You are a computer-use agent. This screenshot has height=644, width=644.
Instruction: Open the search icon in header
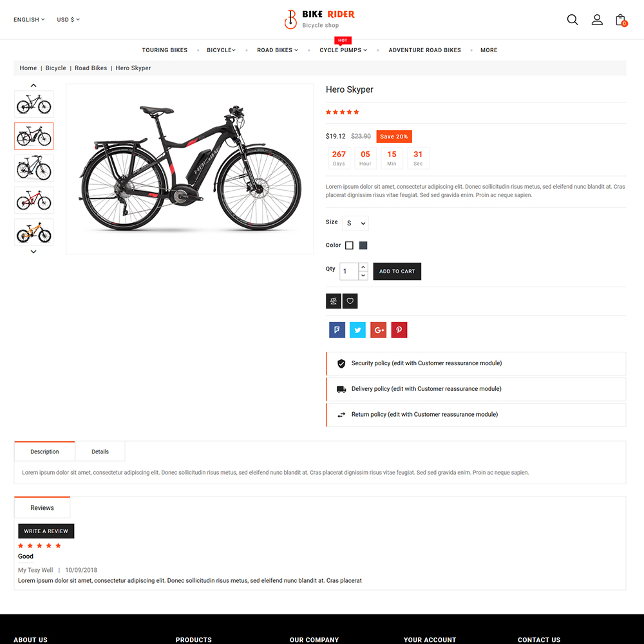point(572,19)
